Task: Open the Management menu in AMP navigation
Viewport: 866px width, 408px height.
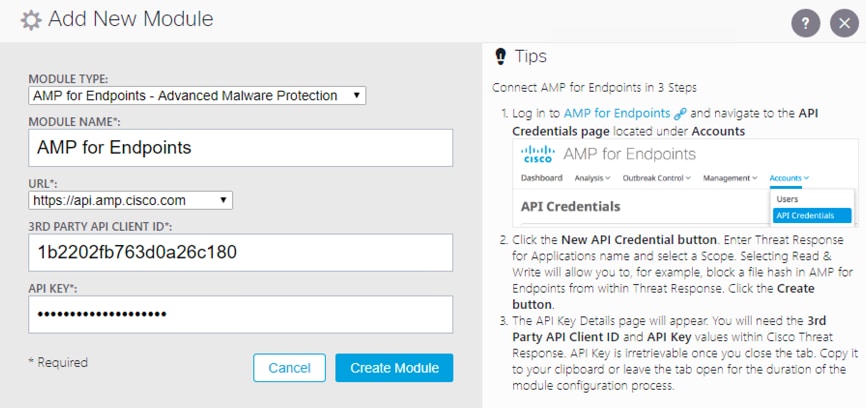Action: point(729,178)
